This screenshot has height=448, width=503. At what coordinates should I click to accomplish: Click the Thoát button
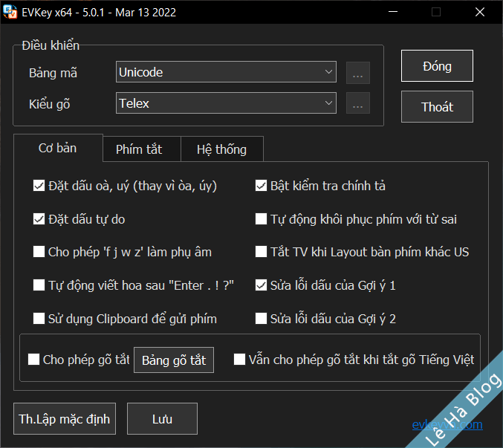[437, 106]
